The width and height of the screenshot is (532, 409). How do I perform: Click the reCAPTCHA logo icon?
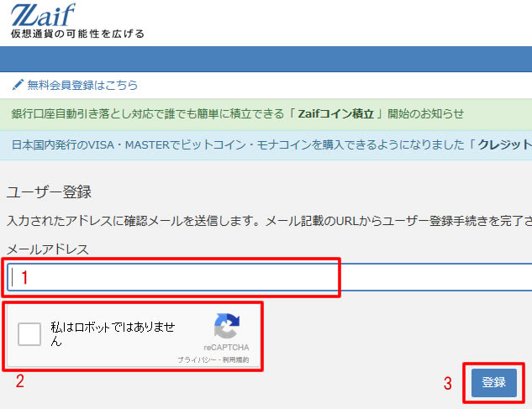click(x=227, y=326)
